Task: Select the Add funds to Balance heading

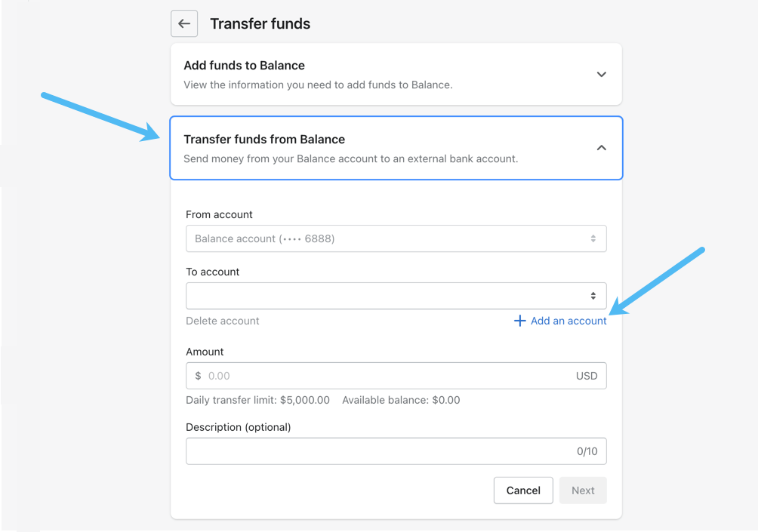Action: [245, 66]
